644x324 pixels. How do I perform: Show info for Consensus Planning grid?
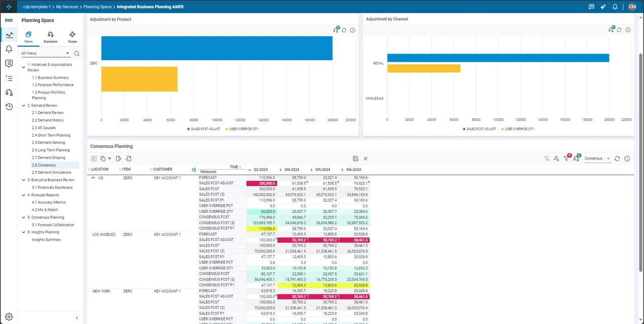click(x=627, y=158)
